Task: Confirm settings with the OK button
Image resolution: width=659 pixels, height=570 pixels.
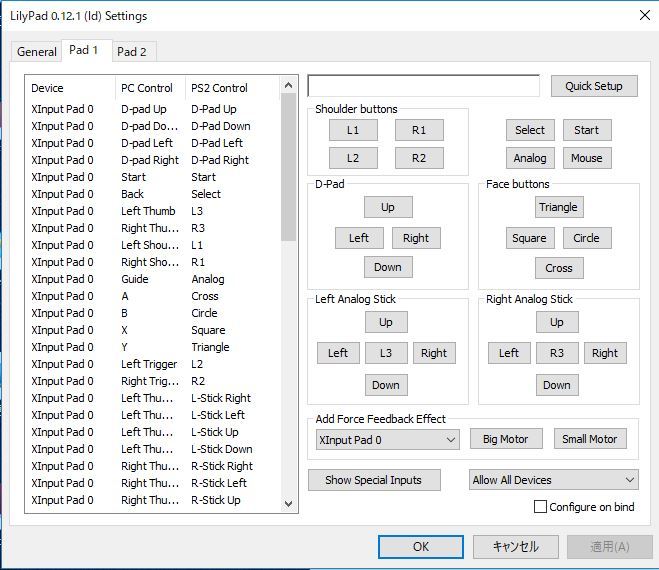Action: [420, 547]
